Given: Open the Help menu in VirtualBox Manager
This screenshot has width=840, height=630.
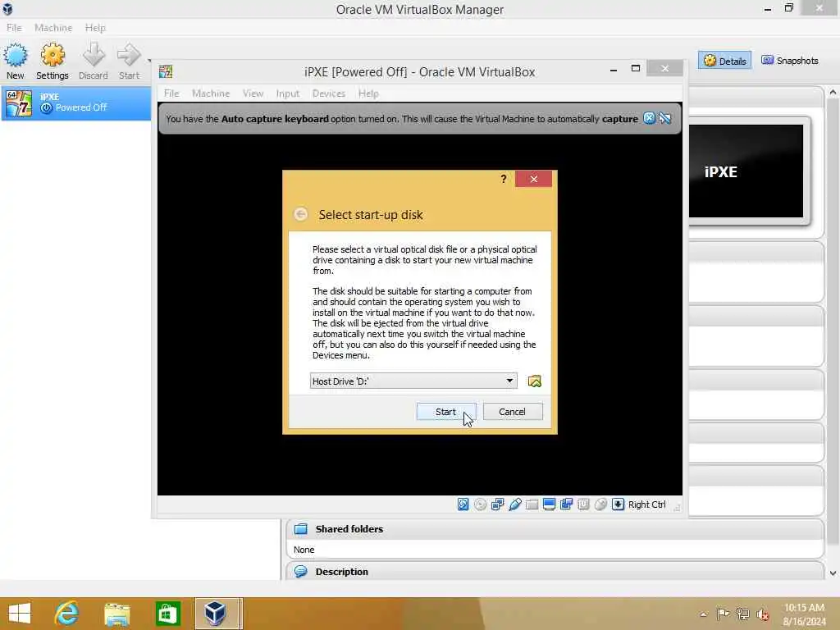Looking at the screenshot, I should tap(95, 27).
